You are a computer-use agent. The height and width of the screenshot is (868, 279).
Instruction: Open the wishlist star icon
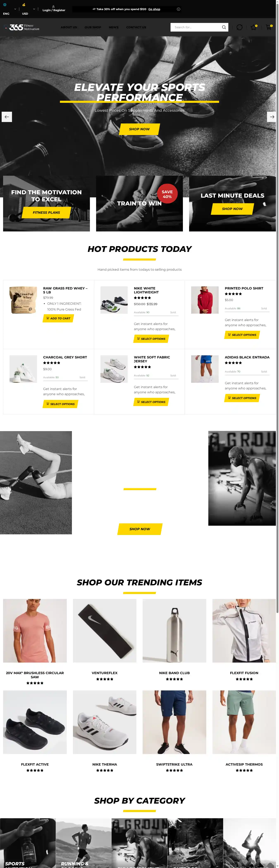click(x=253, y=27)
